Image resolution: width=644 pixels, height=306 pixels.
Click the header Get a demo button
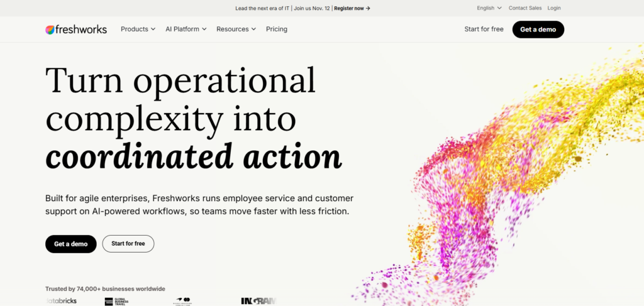click(538, 30)
